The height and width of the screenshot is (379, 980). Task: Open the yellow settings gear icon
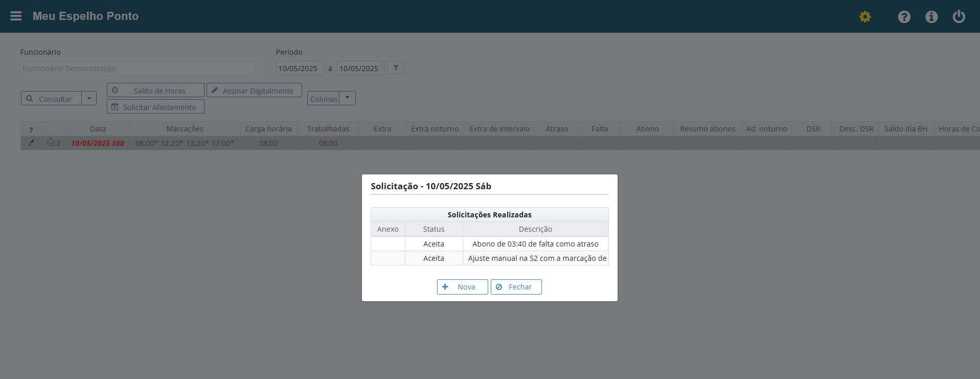pyautogui.click(x=865, y=17)
